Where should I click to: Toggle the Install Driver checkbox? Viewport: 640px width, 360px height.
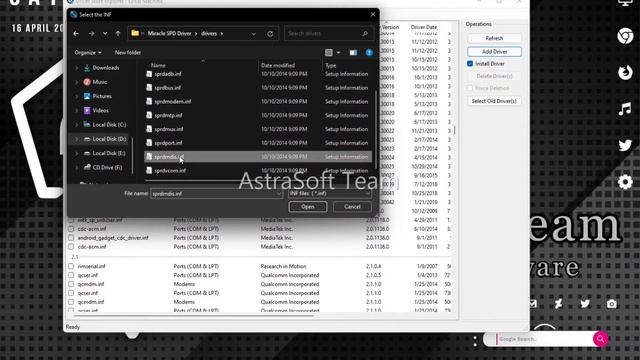pos(470,64)
